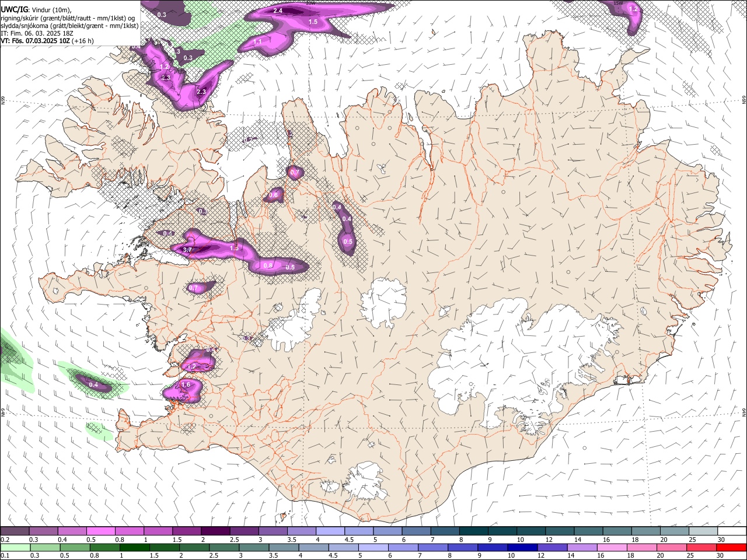Click the 0.6 snowfall value on the map

click(273, 195)
